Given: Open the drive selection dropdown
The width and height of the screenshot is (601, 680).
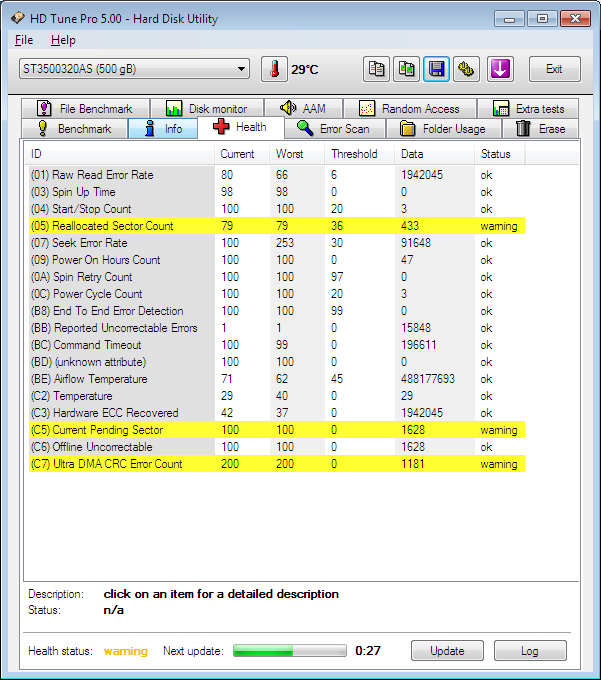Looking at the screenshot, I should click(x=134, y=69).
